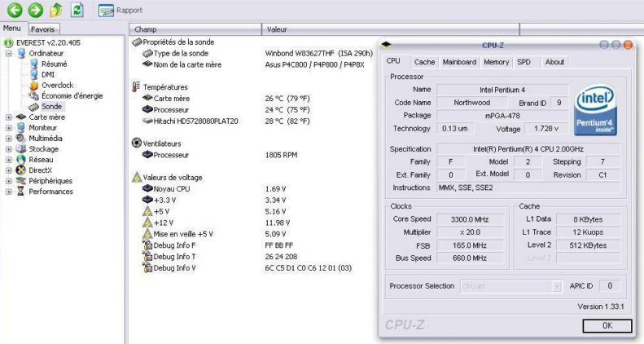Select Résumé in the tree

(54, 64)
